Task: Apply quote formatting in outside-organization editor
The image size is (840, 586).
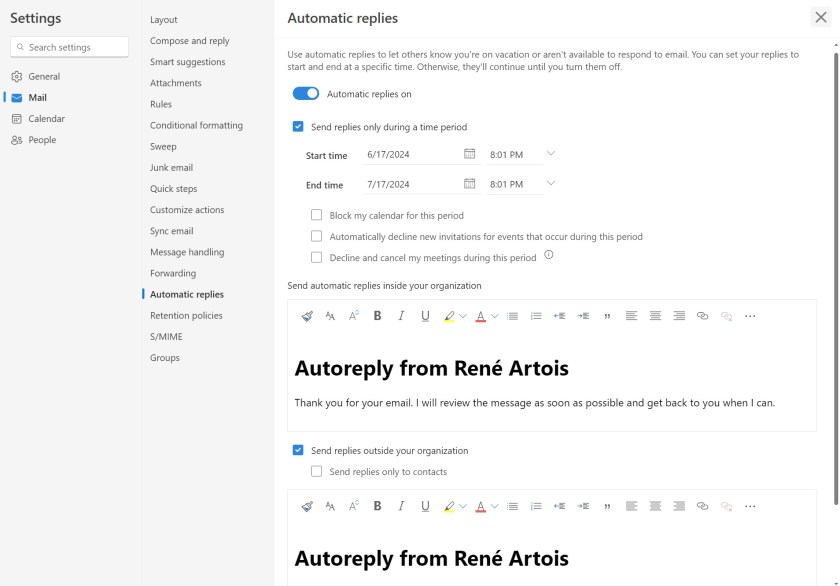Action: [607, 506]
